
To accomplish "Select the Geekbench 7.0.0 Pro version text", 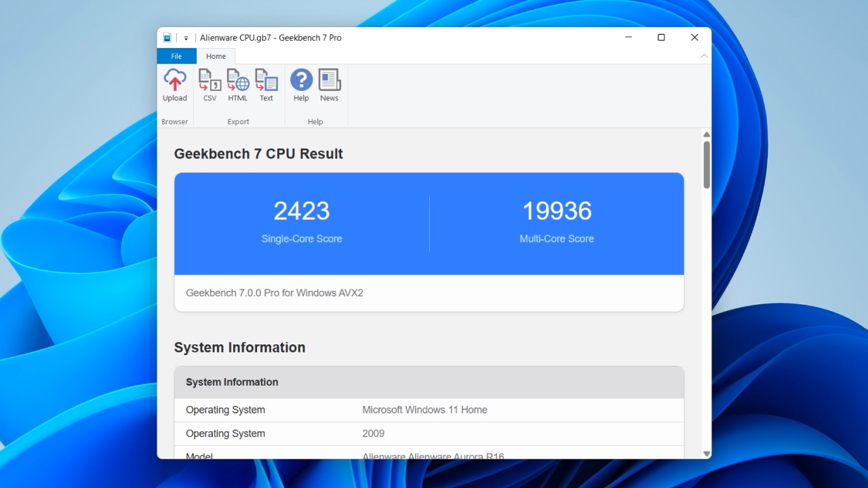I will (275, 293).
